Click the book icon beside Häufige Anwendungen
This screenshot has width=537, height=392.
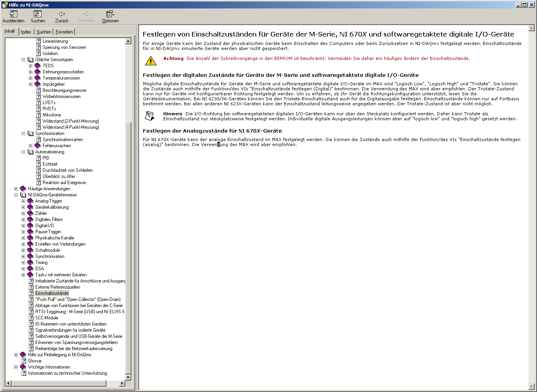point(23,189)
